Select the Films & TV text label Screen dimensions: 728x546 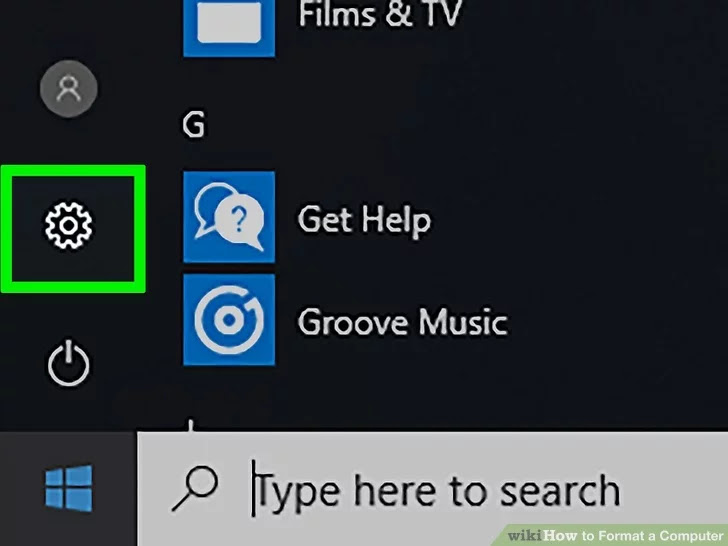pyautogui.click(x=380, y=13)
